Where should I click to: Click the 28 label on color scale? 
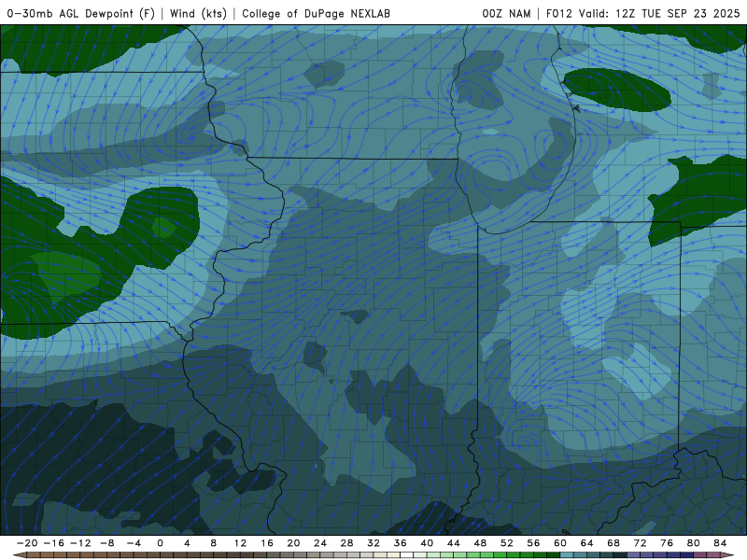coord(346,543)
